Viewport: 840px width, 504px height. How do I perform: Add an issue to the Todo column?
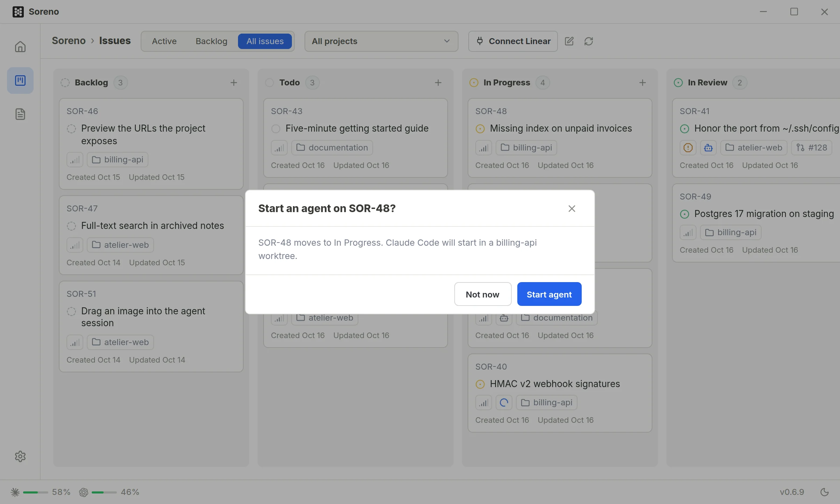click(438, 83)
